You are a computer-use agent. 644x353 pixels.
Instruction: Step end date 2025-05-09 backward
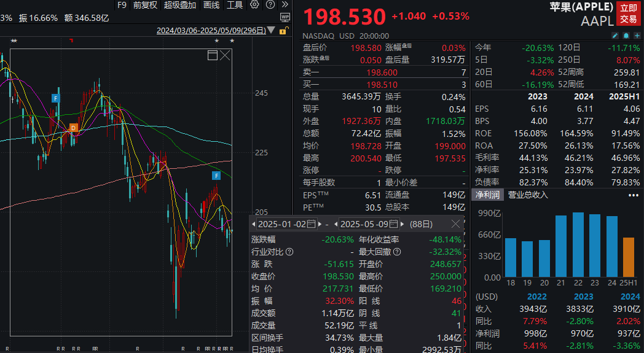coord(336,224)
